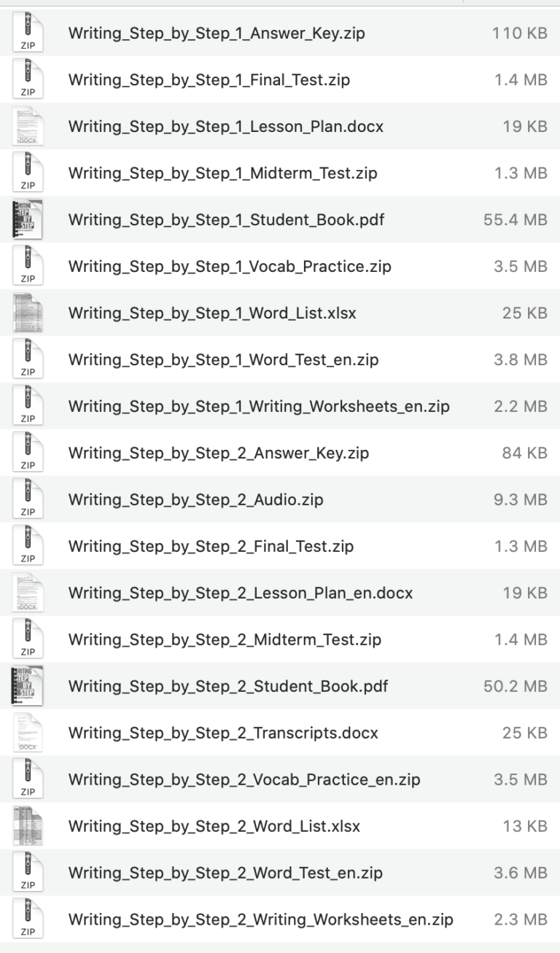Click the ZIP icon for Writing_Step_by_Step_2_Audio
This screenshot has width=560, height=953.
[x=27, y=499]
